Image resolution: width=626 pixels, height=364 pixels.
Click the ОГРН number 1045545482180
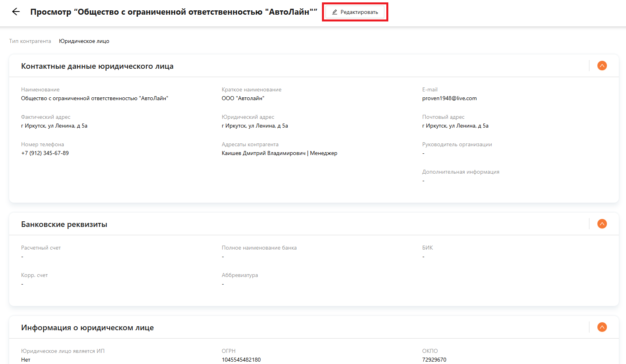(x=241, y=360)
